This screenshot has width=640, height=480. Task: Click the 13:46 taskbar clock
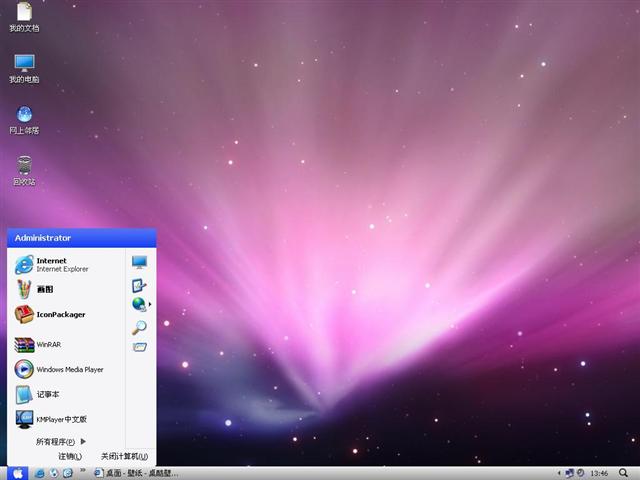[x=599, y=474]
